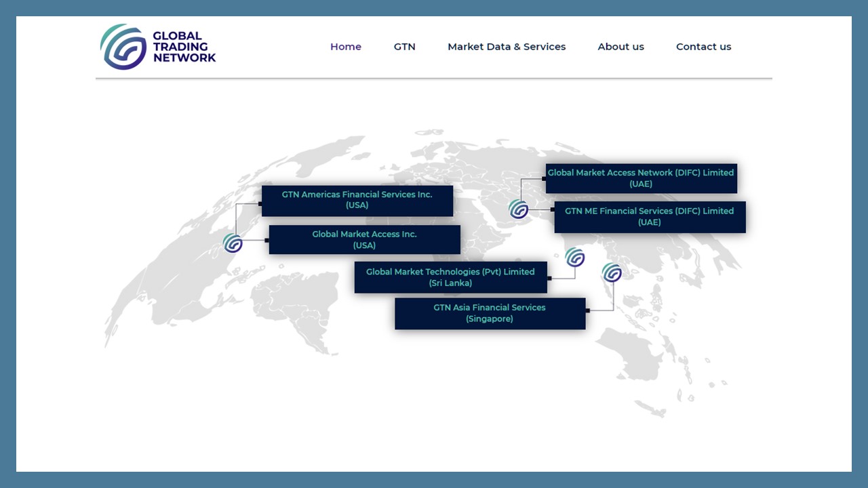This screenshot has width=868, height=488.
Task: Select the UAE location marker icon
Action: pos(519,209)
